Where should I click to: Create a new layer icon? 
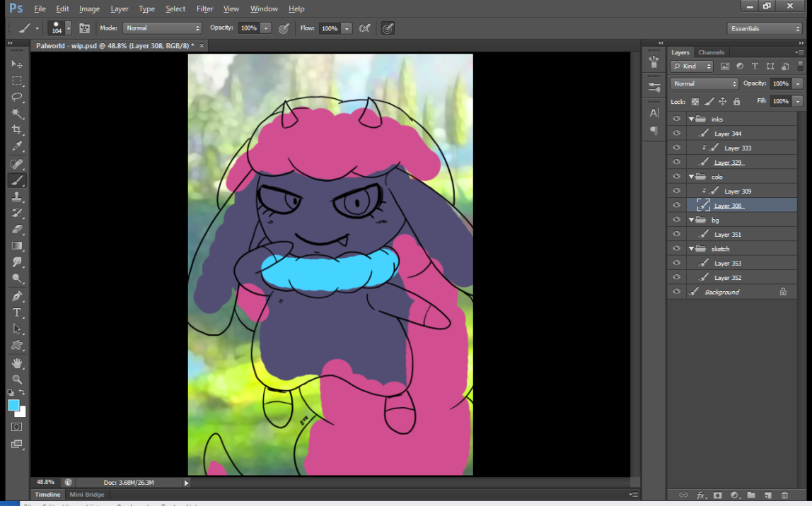(767, 495)
